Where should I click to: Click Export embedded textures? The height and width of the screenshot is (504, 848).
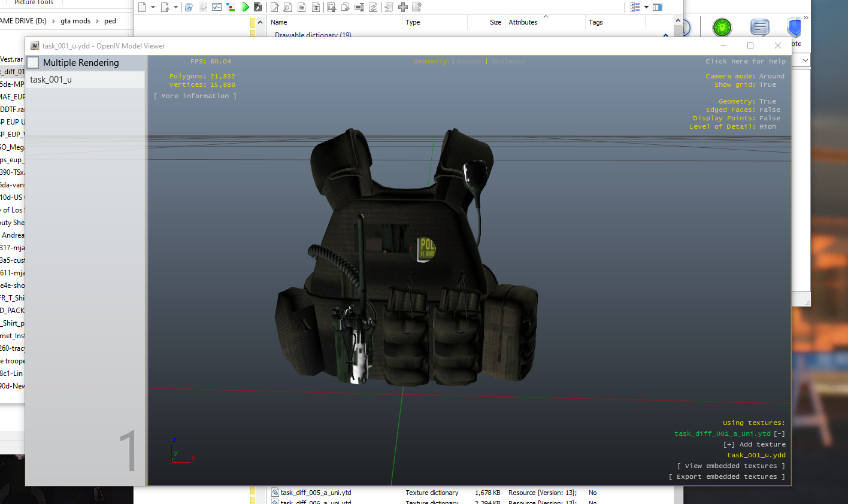726,477
